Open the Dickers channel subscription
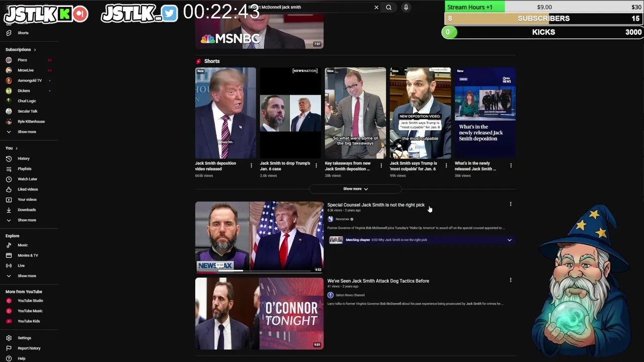The width and height of the screenshot is (644, 362). coord(24,90)
